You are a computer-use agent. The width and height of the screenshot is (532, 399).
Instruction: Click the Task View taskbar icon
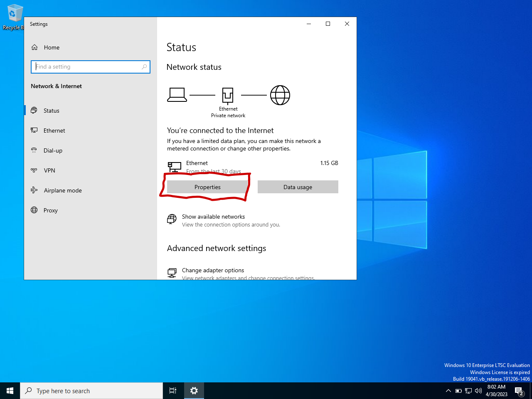173,391
